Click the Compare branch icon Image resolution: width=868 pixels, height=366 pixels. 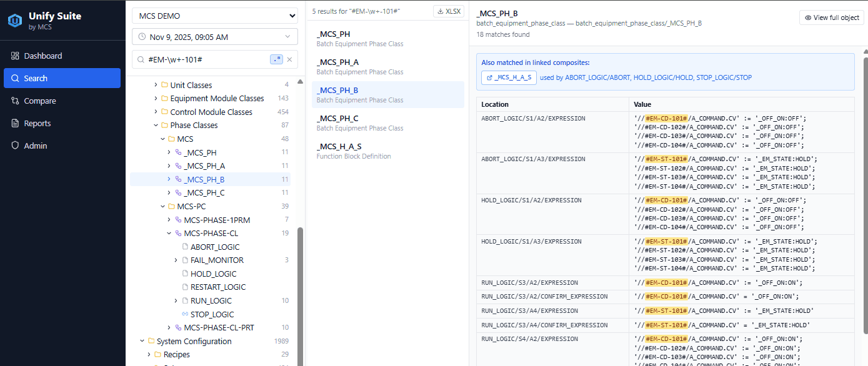click(x=15, y=101)
